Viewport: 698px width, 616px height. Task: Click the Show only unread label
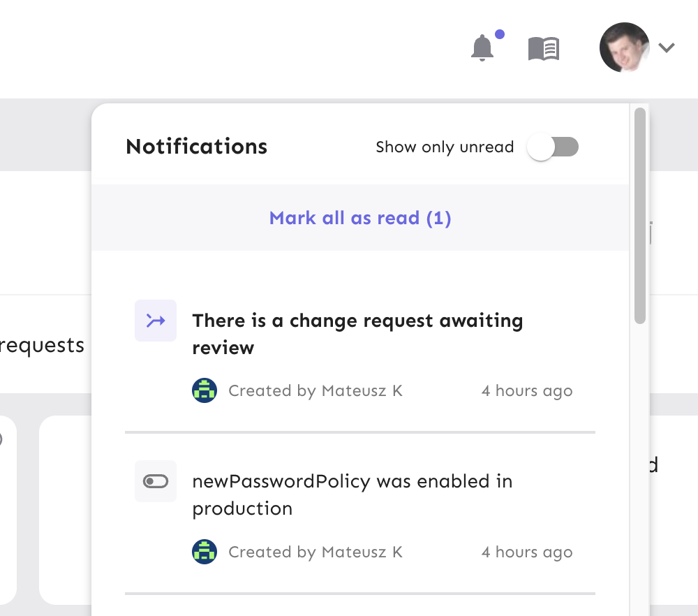click(x=445, y=147)
